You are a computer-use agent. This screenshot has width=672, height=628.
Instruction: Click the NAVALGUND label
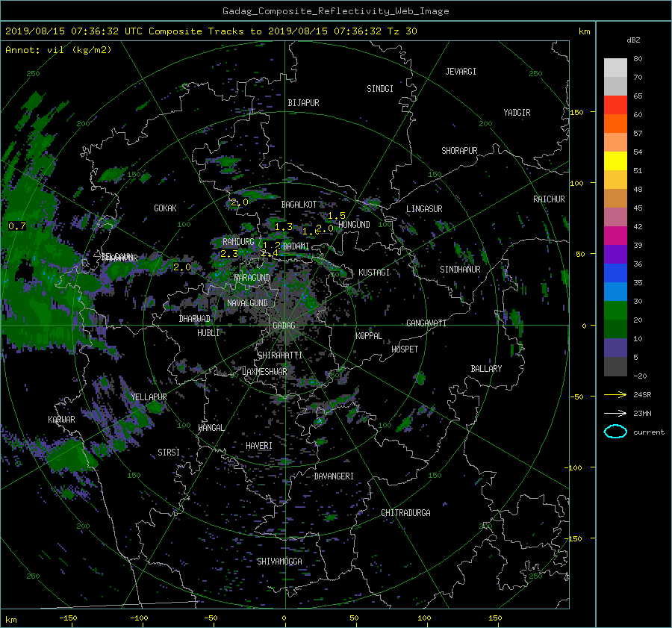247,303
